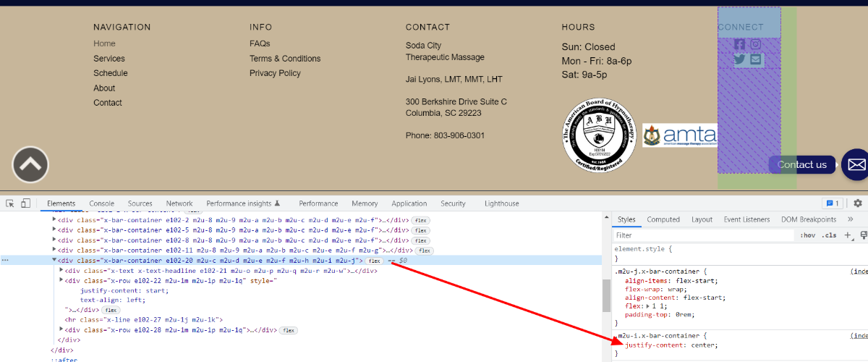
Task: Open the Instagram icon link
Action: pos(755,44)
